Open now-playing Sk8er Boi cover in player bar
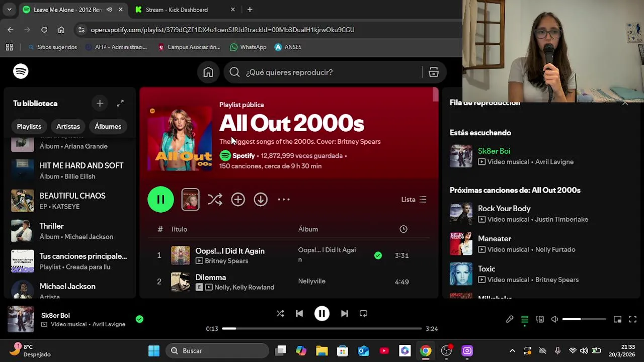Viewport: 644px width, 362px height. [x=21, y=319]
